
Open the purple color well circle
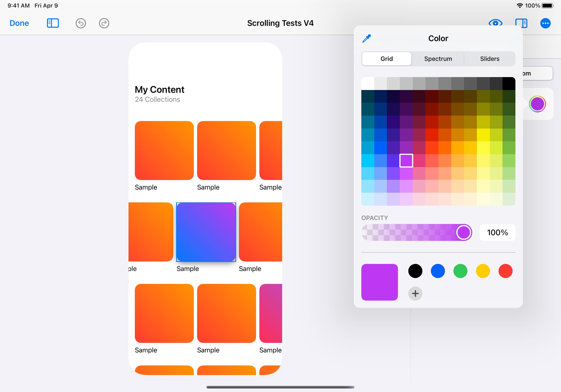point(537,104)
